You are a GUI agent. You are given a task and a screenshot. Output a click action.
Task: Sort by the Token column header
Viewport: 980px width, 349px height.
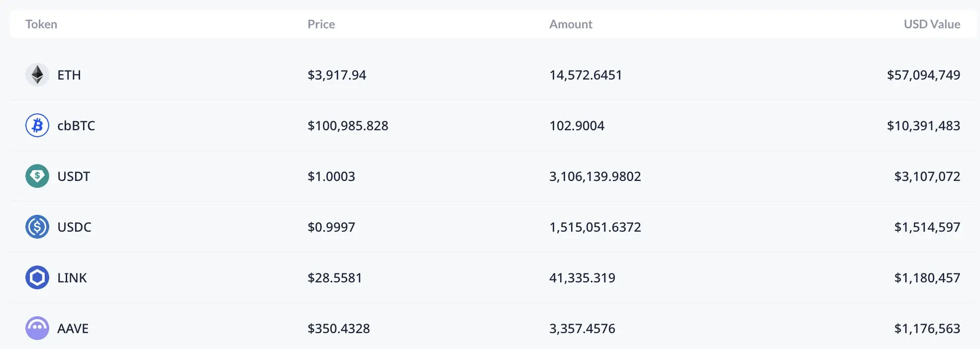click(x=41, y=24)
